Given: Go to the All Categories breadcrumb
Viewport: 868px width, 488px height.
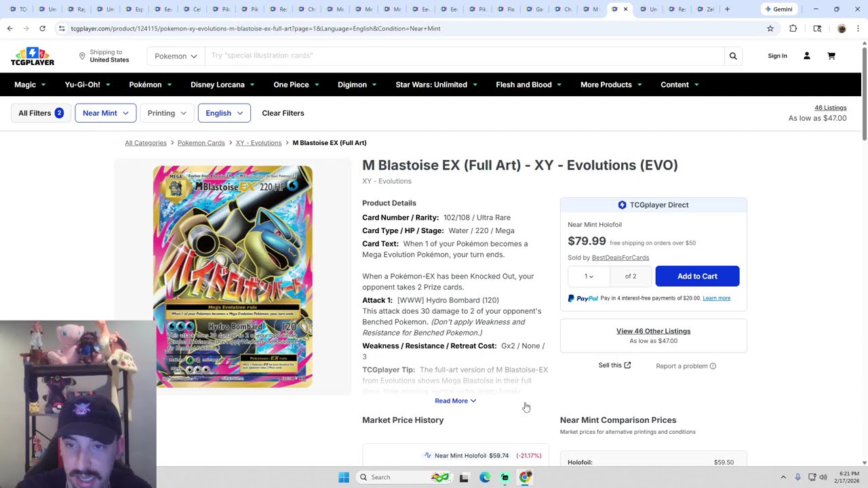Looking at the screenshot, I should tap(146, 143).
